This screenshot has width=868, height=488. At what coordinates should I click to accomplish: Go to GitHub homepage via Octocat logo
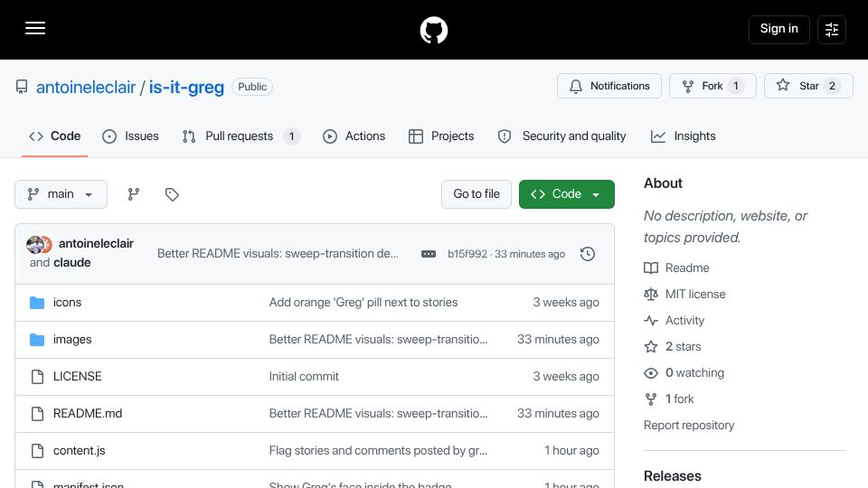[433, 30]
